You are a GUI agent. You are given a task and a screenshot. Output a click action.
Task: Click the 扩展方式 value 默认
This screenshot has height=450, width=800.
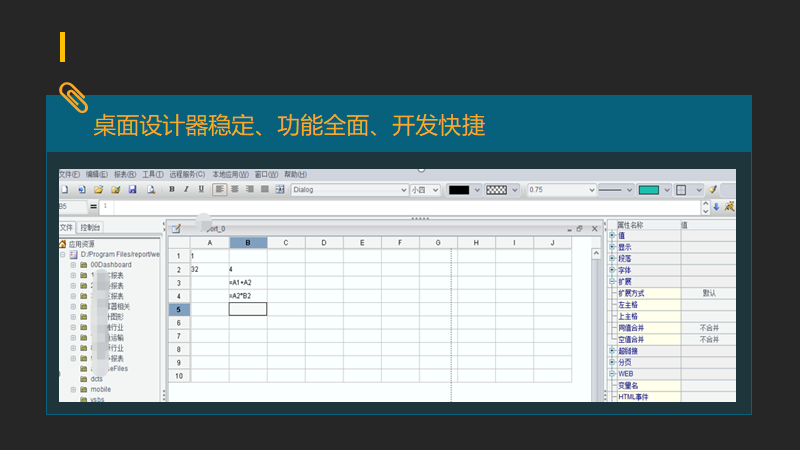tap(709, 293)
